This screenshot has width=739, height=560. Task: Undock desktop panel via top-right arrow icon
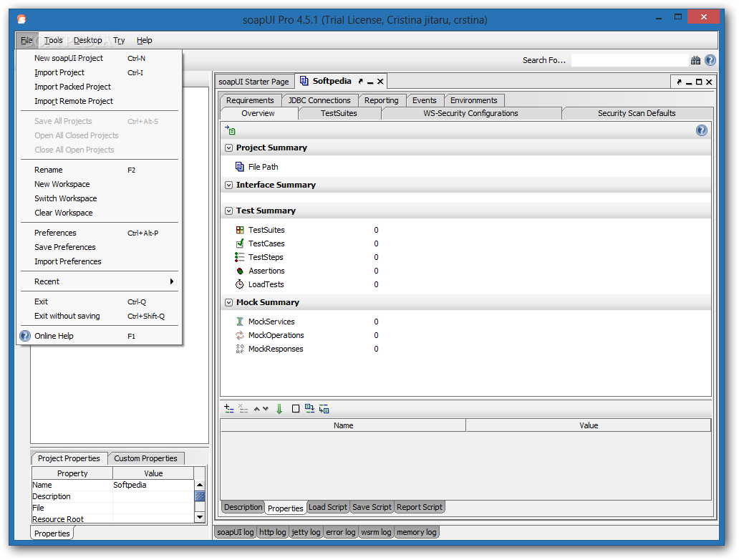click(679, 82)
